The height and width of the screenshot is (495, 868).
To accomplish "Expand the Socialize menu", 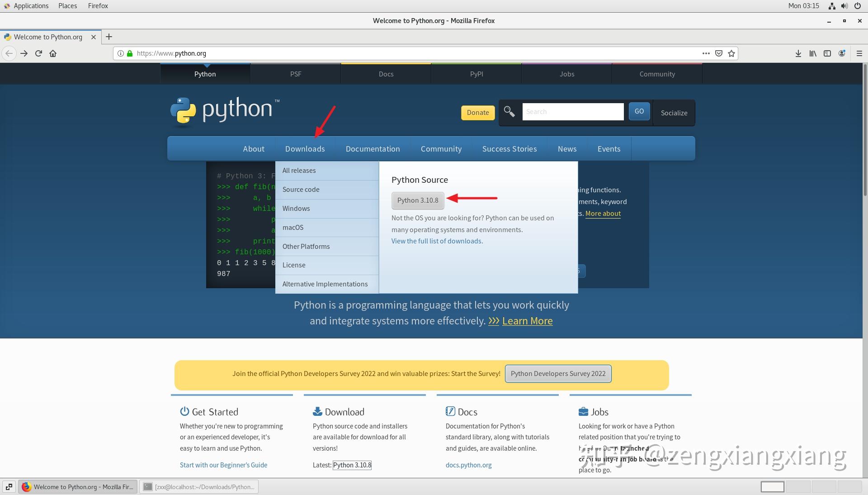I will [x=674, y=113].
